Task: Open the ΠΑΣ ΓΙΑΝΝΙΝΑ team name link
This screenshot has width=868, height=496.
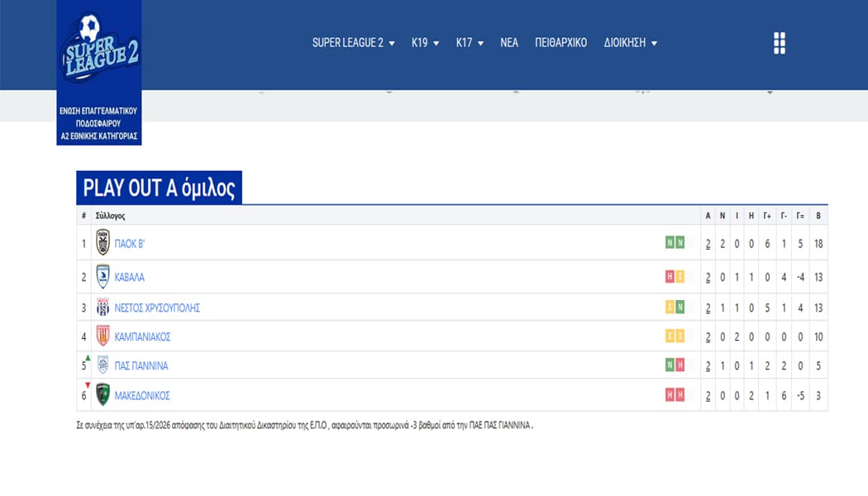Action: click(141, 365)
